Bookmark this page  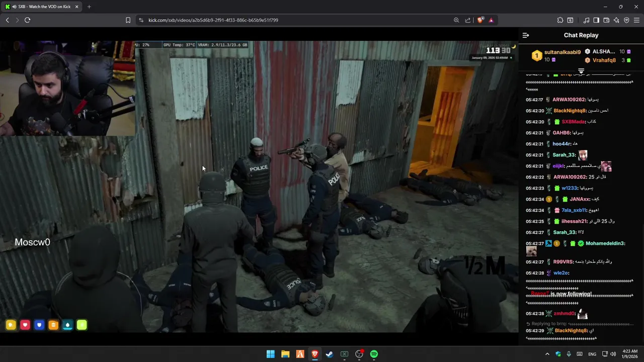[128, 20]
